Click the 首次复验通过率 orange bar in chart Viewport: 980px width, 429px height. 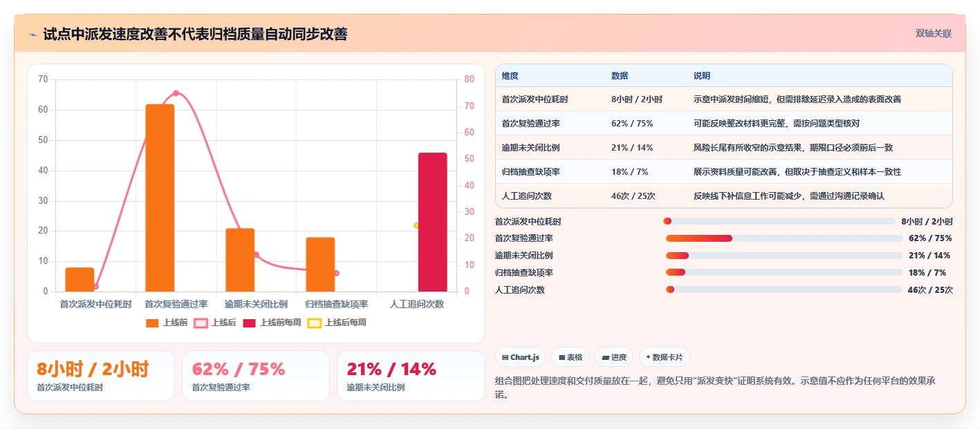(160, 198)
